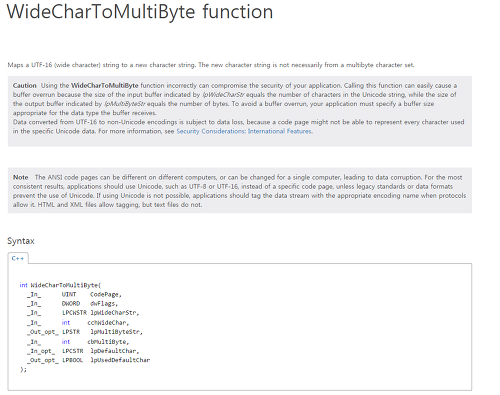This screenshot has width=500, height=395.
Task: Click the cbMultiByte parameter in code
Action: (x=106, y=342)
